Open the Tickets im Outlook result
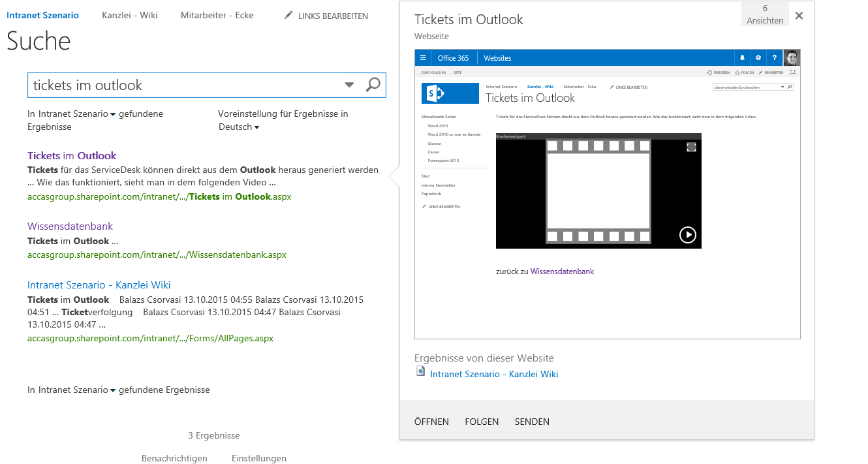The height and width of the screenshot is (464, 868). pos(72,155)
